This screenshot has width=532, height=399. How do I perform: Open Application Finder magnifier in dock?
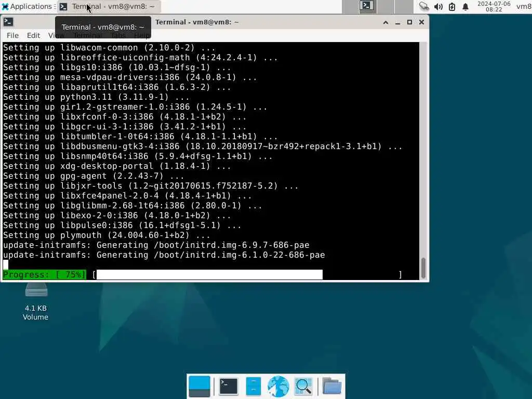303,387
